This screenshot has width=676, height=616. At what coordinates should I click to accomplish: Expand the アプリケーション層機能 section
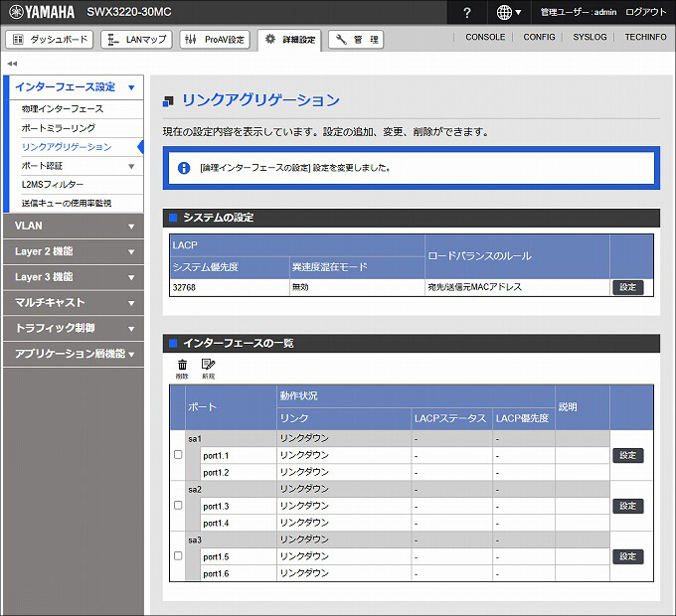click(x=74, y=354)
